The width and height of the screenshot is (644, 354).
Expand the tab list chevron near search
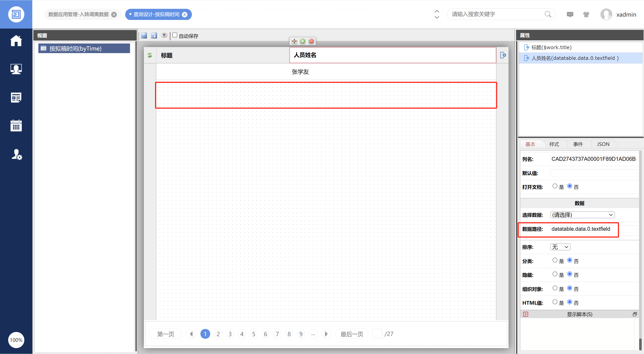(437, 14)
